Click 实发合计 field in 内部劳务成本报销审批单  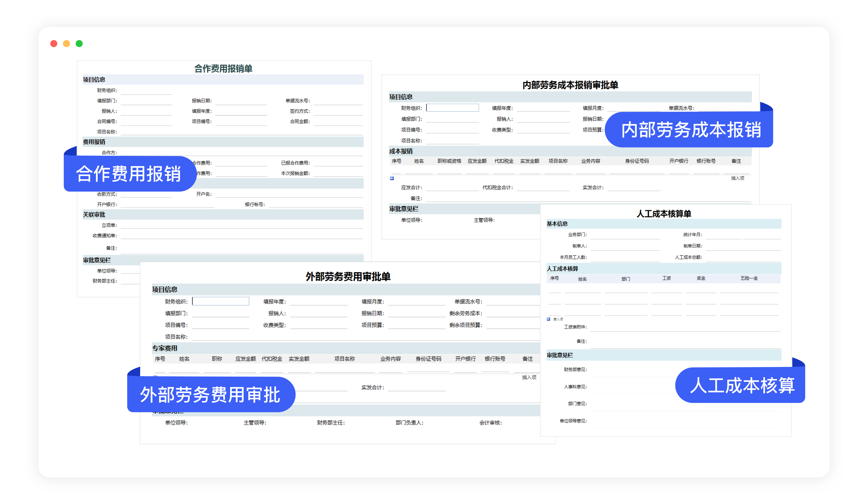[634, 187]
